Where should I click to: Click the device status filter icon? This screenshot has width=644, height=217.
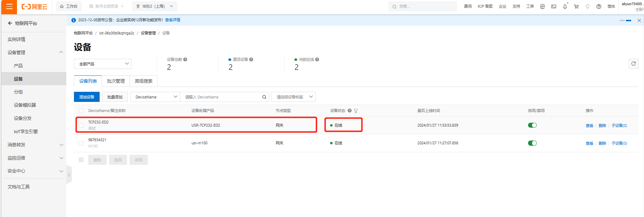point(356,111)
